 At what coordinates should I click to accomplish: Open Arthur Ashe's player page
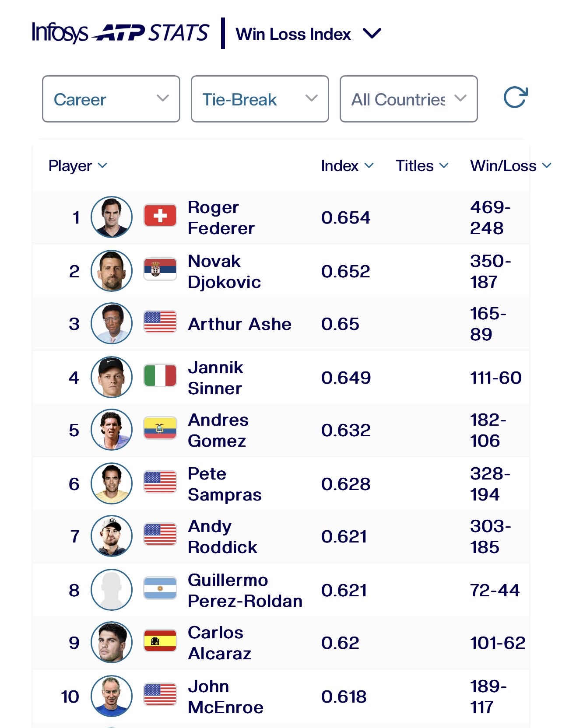239,324
